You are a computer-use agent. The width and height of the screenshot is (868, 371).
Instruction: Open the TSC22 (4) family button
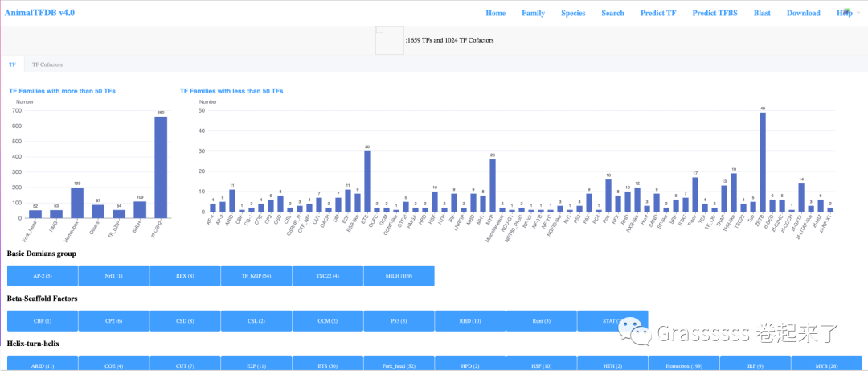pyautogui.click(x=328, y=275)
